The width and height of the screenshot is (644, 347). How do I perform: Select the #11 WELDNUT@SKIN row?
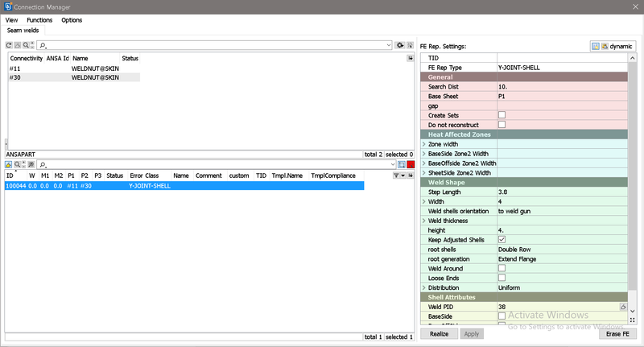click(74, 68)
